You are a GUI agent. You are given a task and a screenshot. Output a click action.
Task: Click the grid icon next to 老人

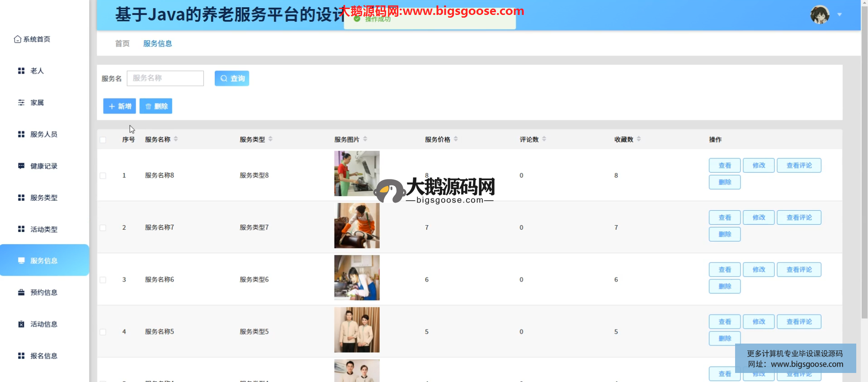(x=21, y=71)
